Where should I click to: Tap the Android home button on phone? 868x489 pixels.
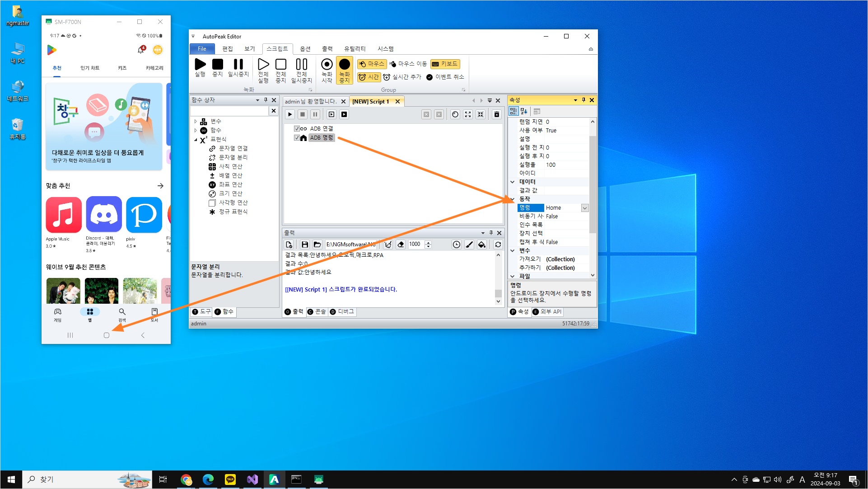pos(107,335)
